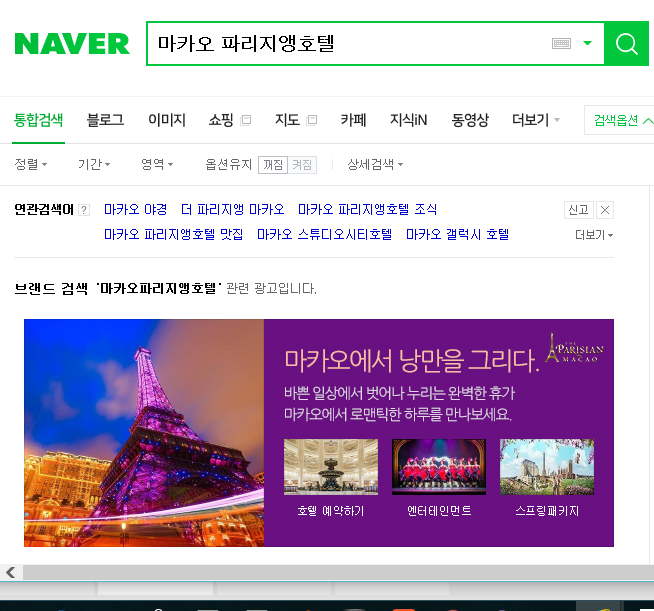
Task: Open the 이미지 tab
Action: click(x=167, y=120)
